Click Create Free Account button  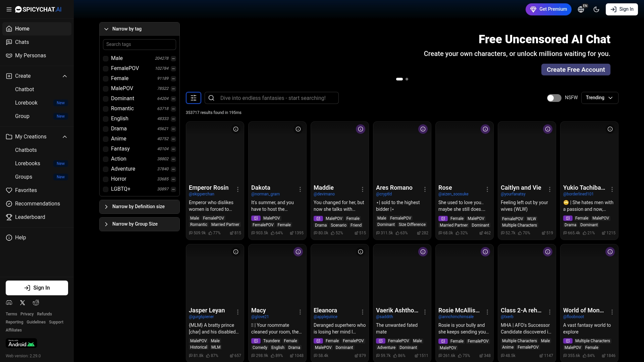pyautogui.click(x=576, y=70)
